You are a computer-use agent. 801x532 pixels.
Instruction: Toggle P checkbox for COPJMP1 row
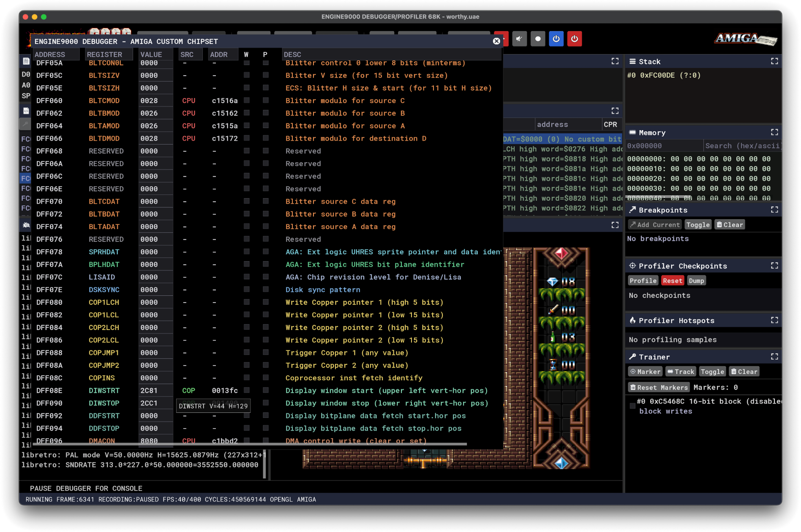(266, 352)
